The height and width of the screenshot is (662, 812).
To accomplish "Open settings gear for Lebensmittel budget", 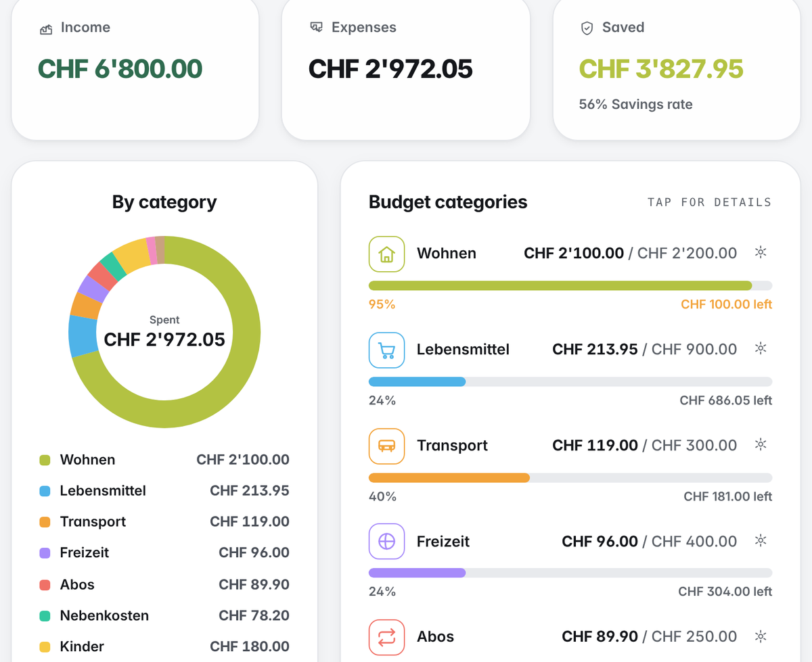I will pyautogui.click(x=761, y=349).
